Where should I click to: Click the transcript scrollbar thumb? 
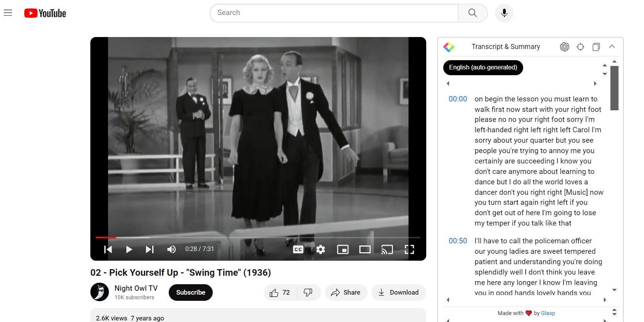coord(614,88)
